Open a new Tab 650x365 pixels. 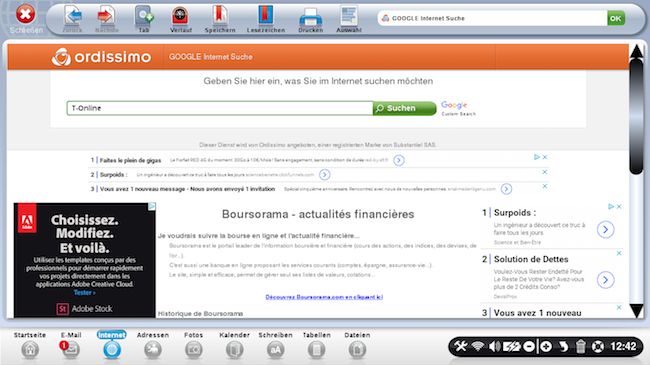click(x=144, y=16)
